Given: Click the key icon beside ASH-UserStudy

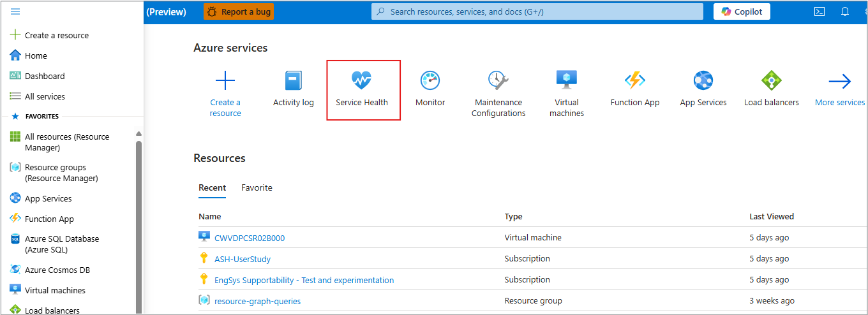Looking at the screenshot, I should (204, 258).
